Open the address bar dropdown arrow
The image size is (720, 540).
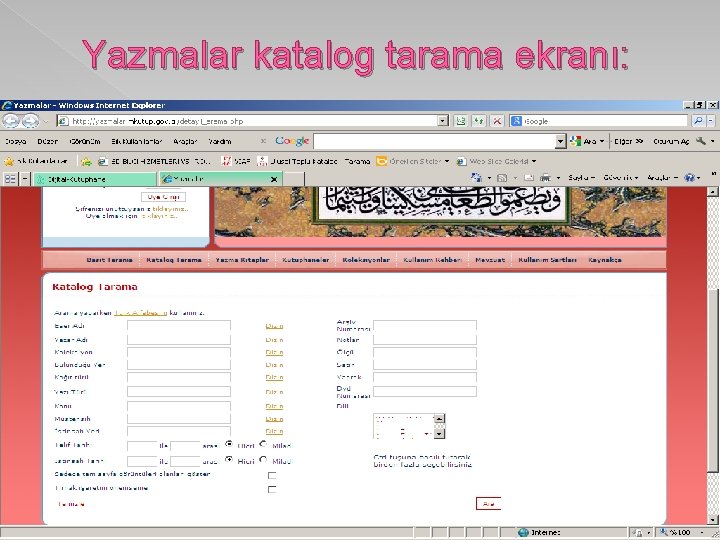(443, 121)
